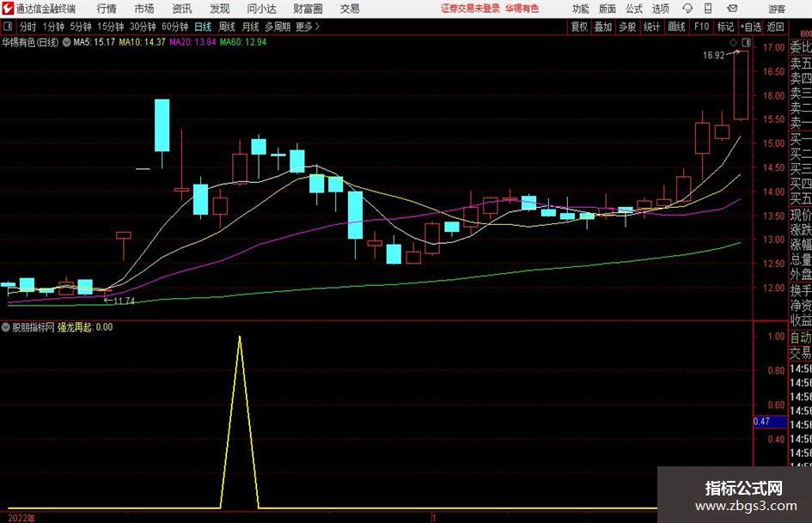Click the 叠加 toolbar button
The height and width of the screenshot is (523, 812).
pyautogui.click(x=603, y=27)
